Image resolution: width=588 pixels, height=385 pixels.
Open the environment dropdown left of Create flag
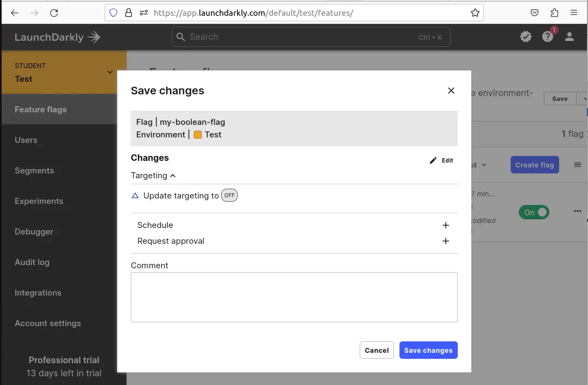click(478, 165)
